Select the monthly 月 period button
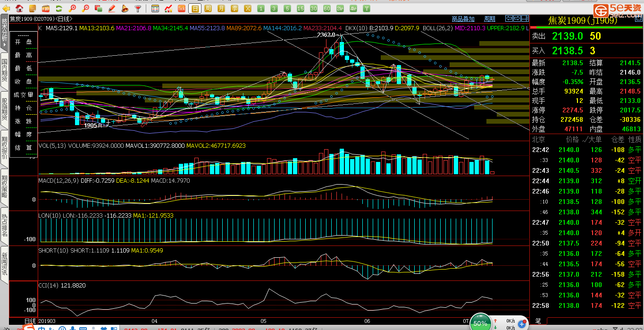 (x=221, y=8)
